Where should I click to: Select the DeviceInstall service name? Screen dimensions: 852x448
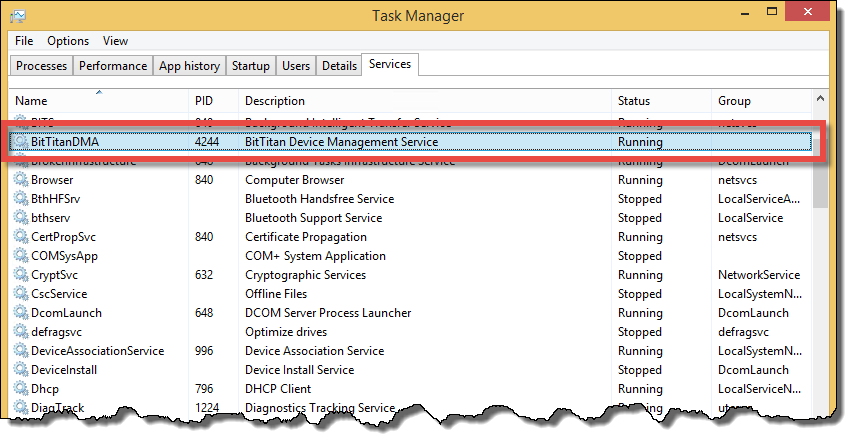pos(64,370)
